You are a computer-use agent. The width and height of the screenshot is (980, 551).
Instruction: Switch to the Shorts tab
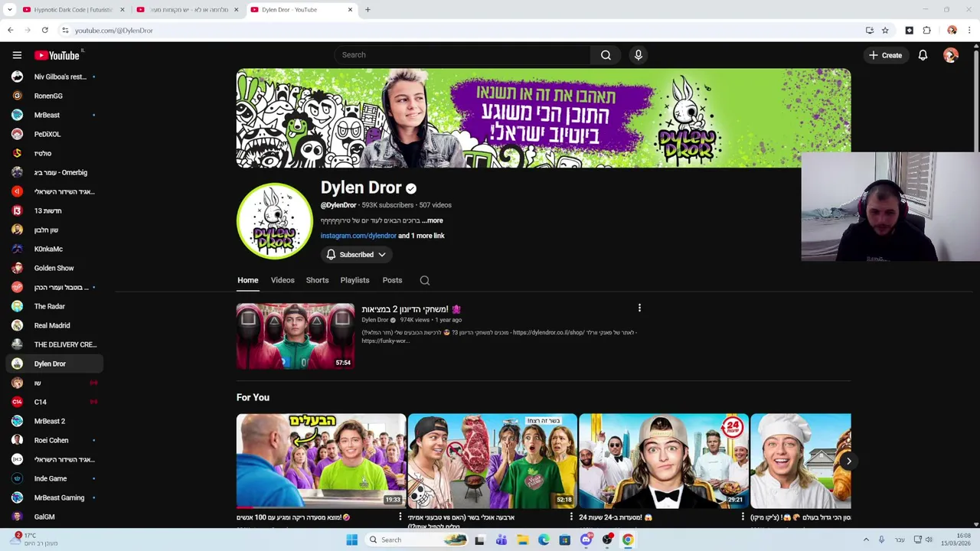click(x=317, y=280)
